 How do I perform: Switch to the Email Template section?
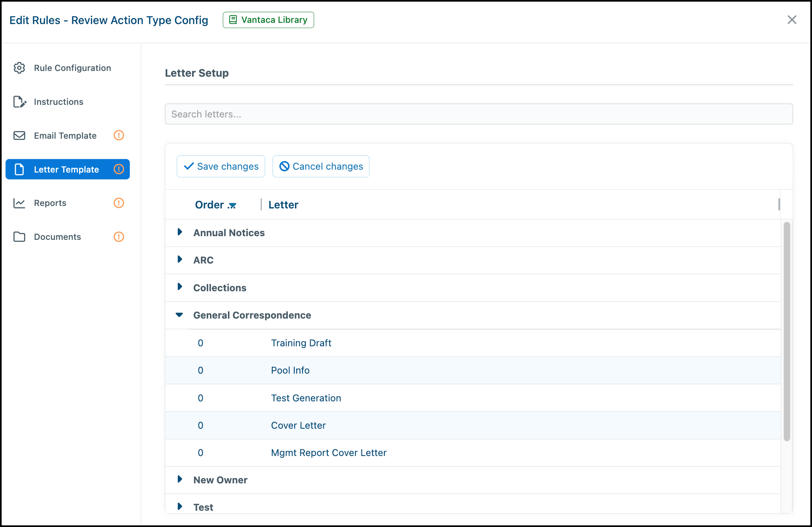pos(68,135)
